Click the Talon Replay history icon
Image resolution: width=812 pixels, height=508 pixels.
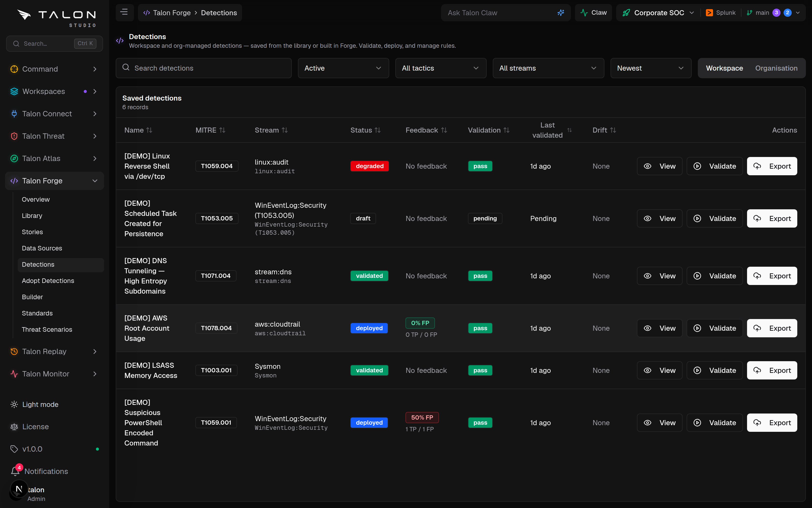(14, 352)
